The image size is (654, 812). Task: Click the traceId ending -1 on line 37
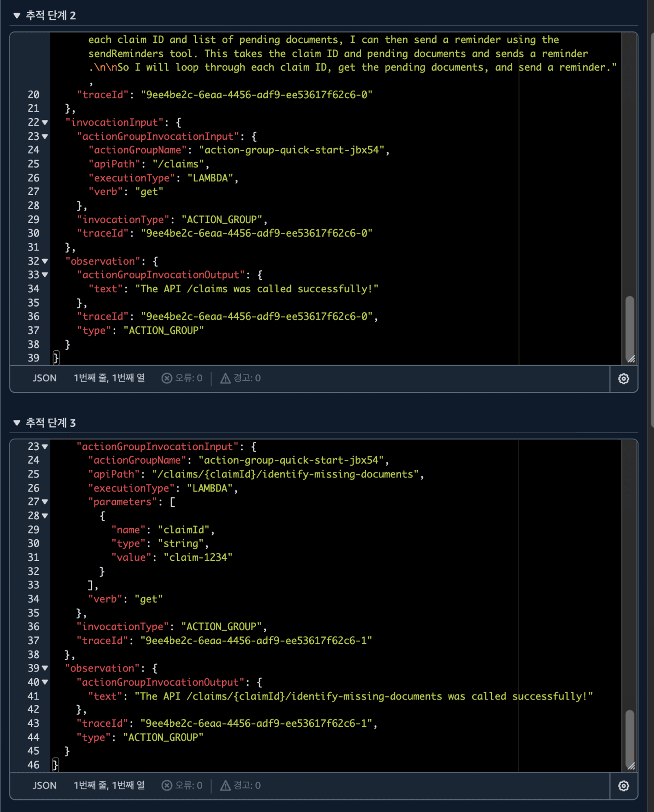click(256, 641)
